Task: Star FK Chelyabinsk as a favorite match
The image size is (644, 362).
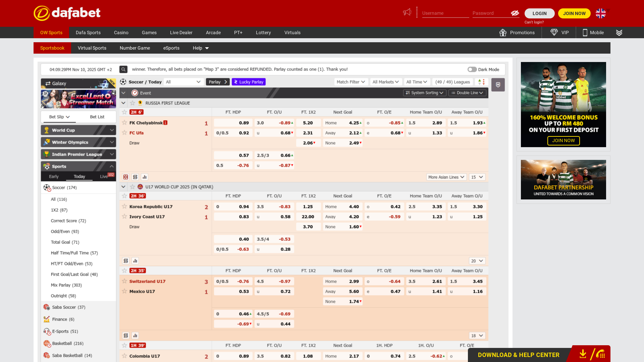Action: pos(124,123)
